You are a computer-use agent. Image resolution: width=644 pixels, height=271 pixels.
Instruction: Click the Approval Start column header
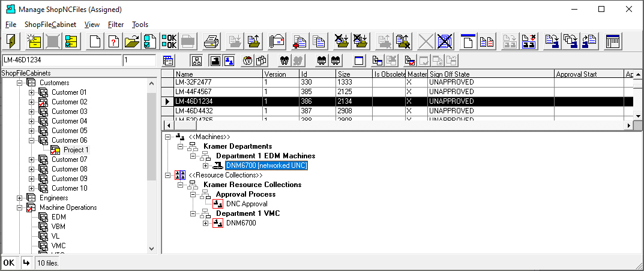[589, 74]
